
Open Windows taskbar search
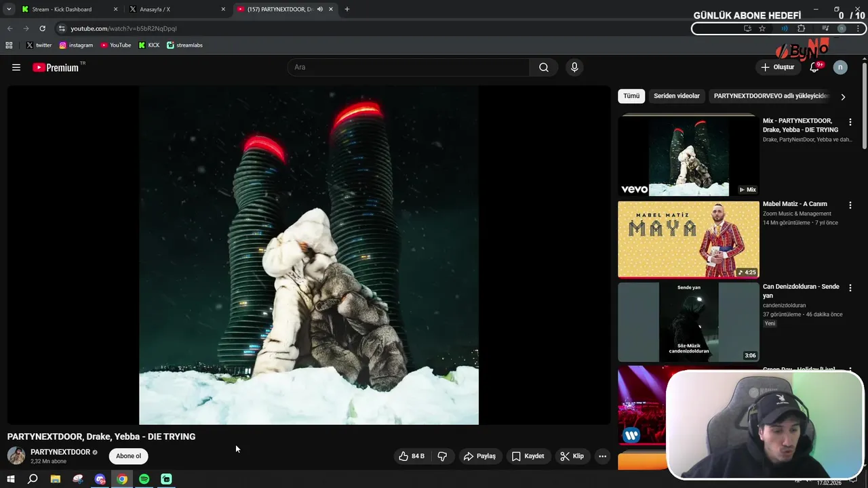coord(33,479)
